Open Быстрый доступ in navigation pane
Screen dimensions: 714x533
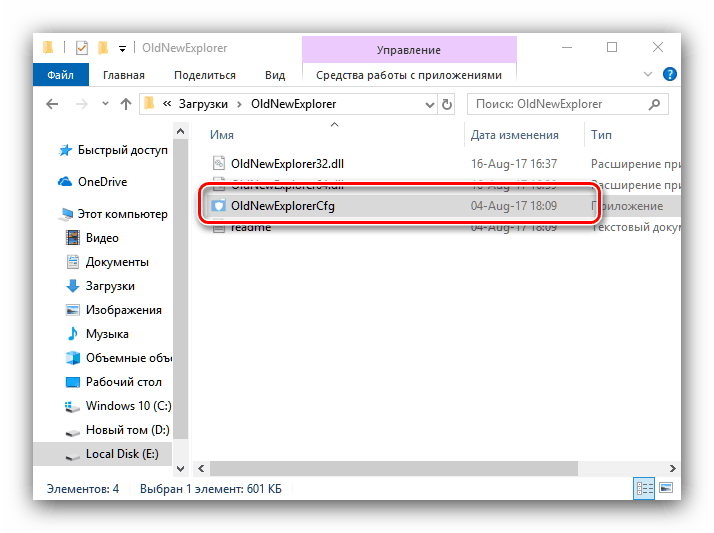[122, 150]
